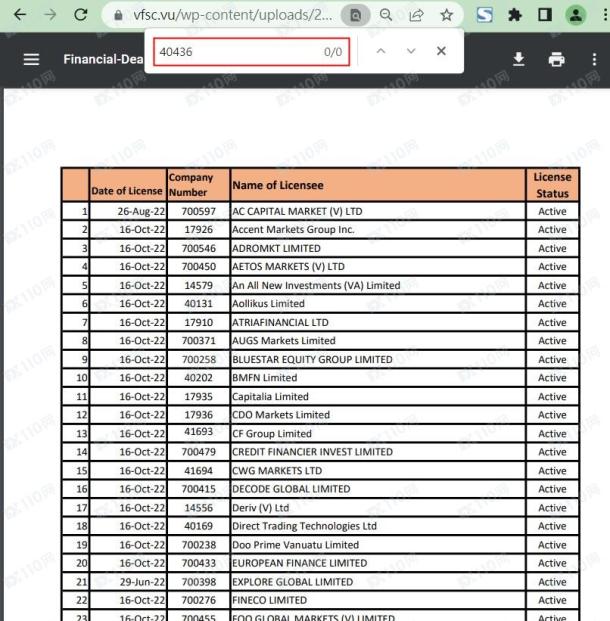Jump to next search result

(x=411, y=51)
